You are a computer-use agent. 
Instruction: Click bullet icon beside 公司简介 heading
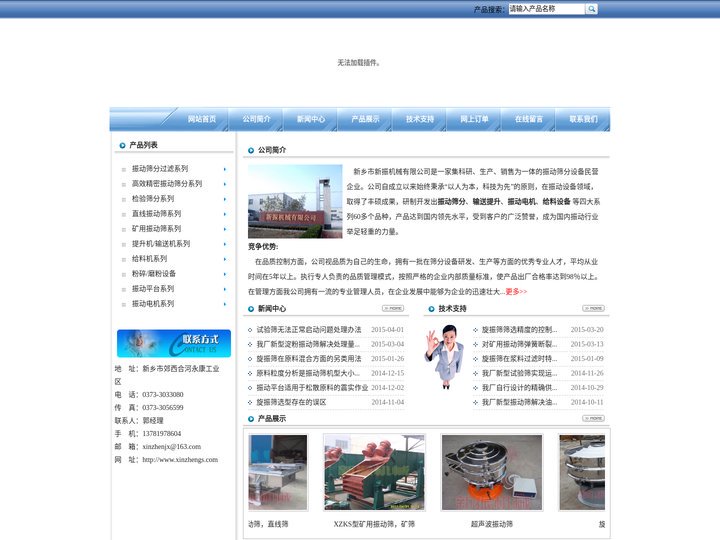click(x=251, y=151)
